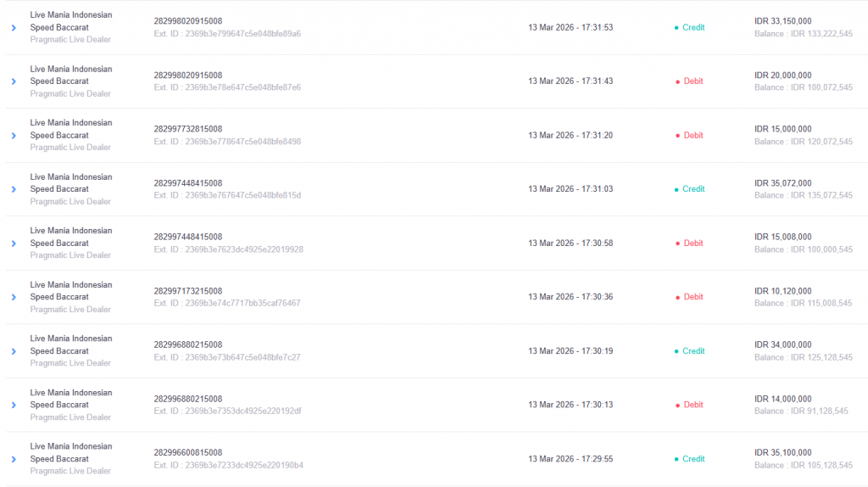Image resolution: width=868 pixels, height=487 pixels.
Task: Click transaction ID 282996600815008
Action: click(187, 453)
